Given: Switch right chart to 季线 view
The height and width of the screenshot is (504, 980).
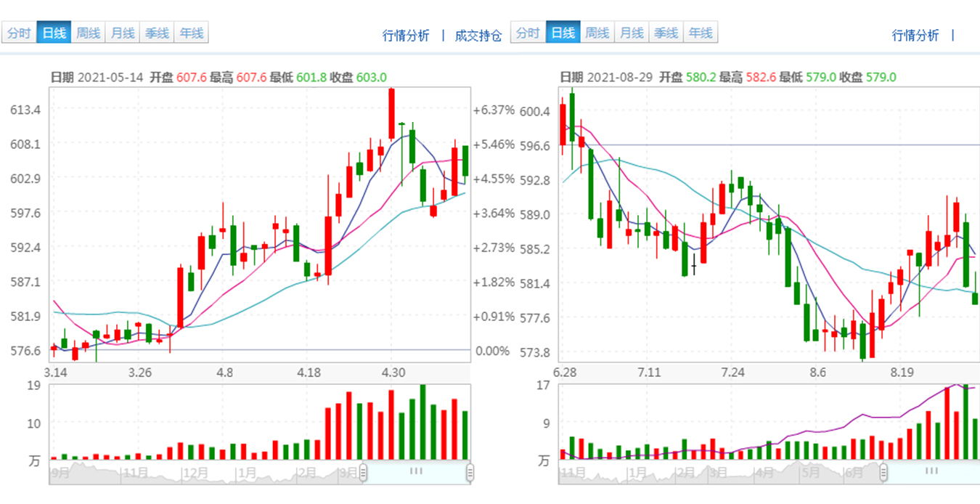Looking at the screenshot, I should coord(666,33).
